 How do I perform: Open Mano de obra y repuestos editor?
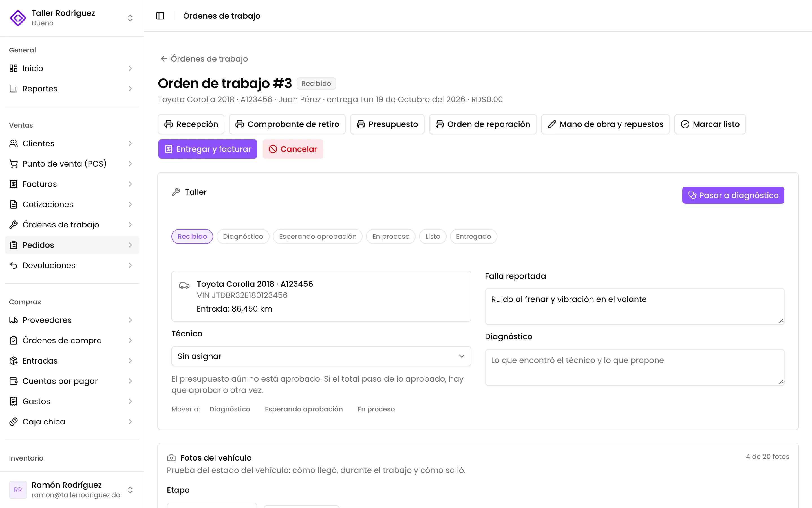point(605,124)
